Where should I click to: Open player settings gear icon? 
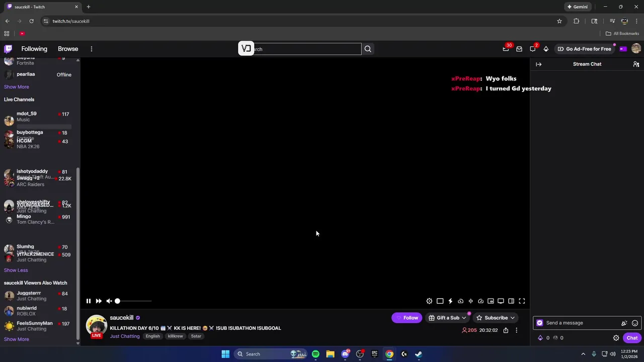pyautogui.click(x=429, y=301)
